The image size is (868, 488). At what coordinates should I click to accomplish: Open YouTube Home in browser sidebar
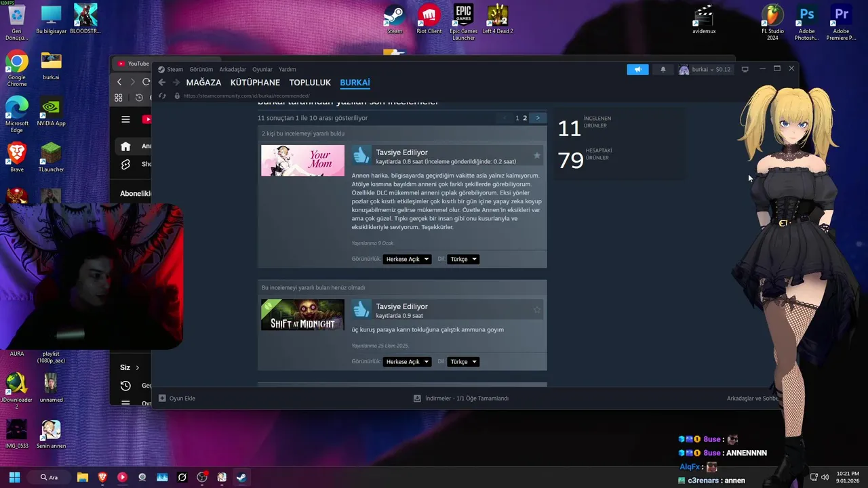point(125,146)
